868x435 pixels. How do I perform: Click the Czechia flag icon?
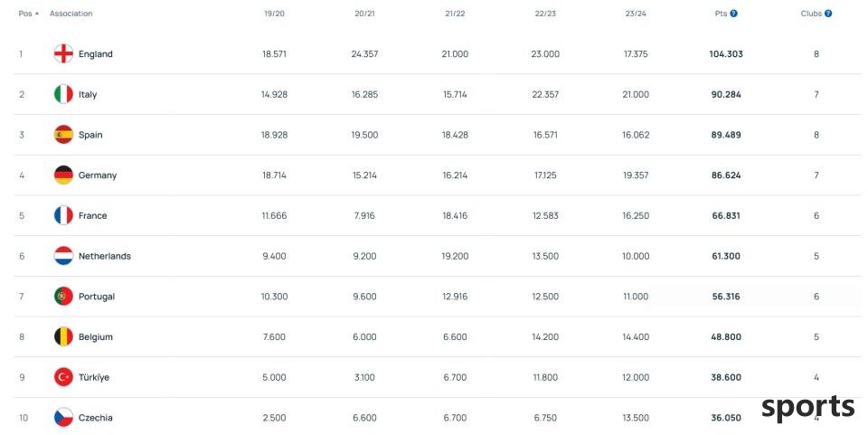(x=63, y=417)
